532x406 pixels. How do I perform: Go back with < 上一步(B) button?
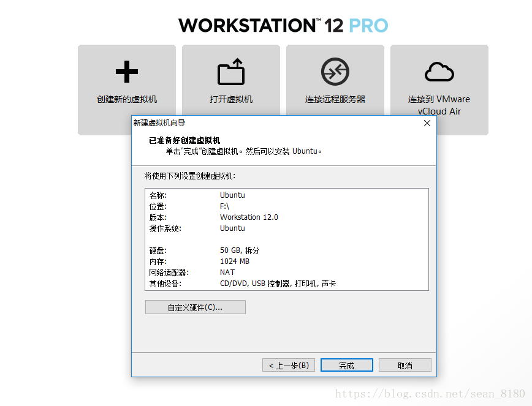(289, 366)
